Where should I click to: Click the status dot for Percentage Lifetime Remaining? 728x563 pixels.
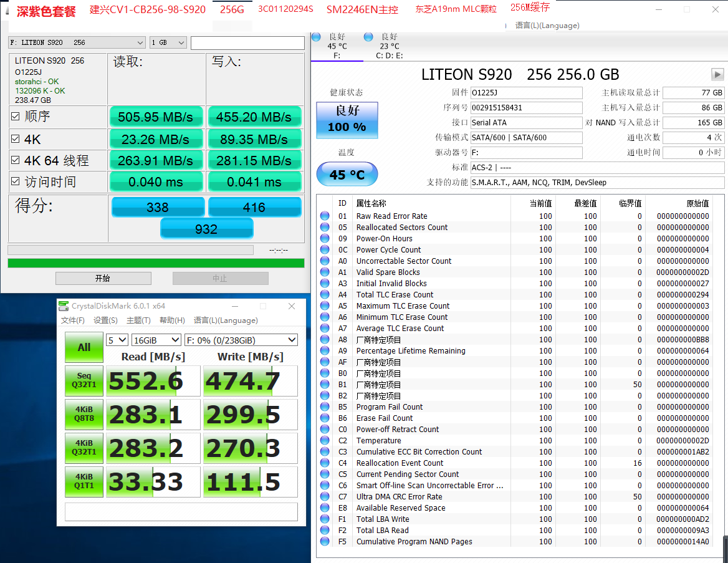tap(325, 351)
